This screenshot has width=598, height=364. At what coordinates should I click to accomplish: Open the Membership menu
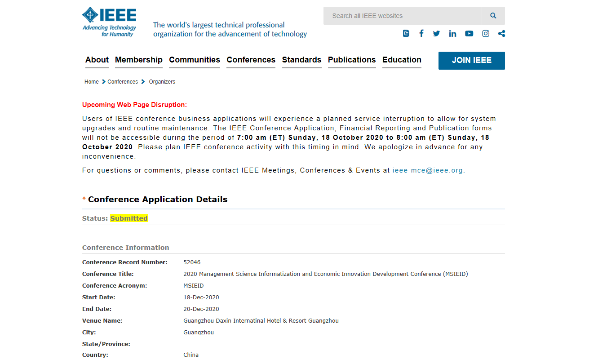point(139,60)
